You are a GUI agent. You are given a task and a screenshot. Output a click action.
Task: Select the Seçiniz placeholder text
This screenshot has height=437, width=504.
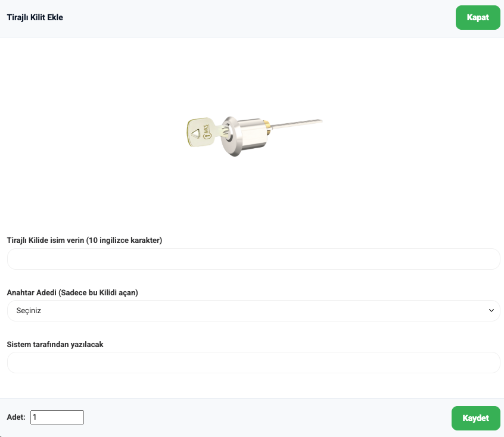click(x=27, y=310)
